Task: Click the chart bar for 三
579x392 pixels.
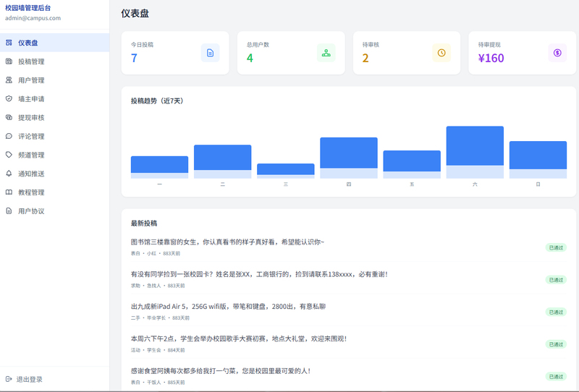Action: pos(286,171)
